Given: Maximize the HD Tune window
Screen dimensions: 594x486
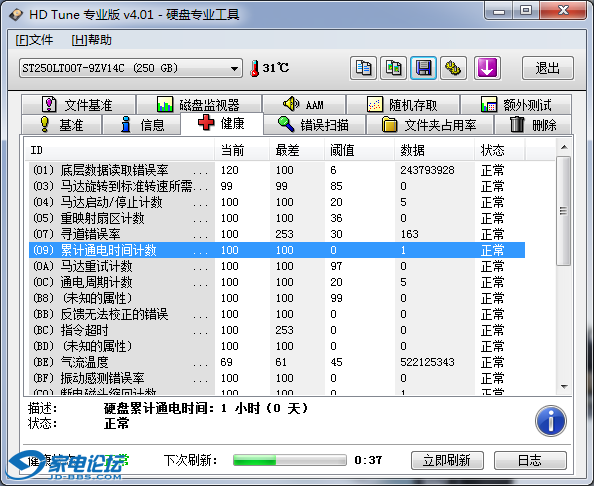Looking at the screenshot, I should 526,11.
